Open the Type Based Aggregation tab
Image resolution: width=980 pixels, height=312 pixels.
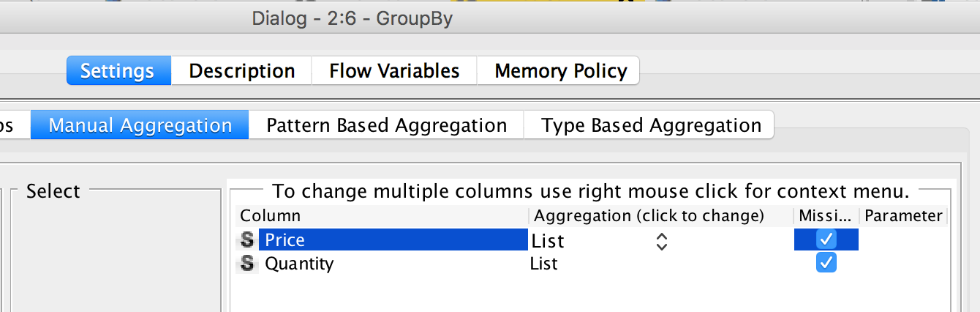pyautogui.click(x=651, y=125)
